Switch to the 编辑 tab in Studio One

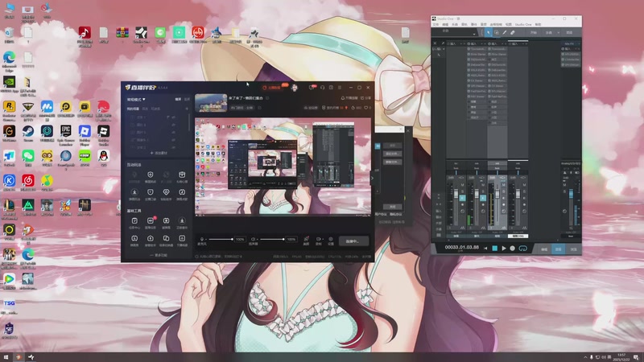(544, 249)
